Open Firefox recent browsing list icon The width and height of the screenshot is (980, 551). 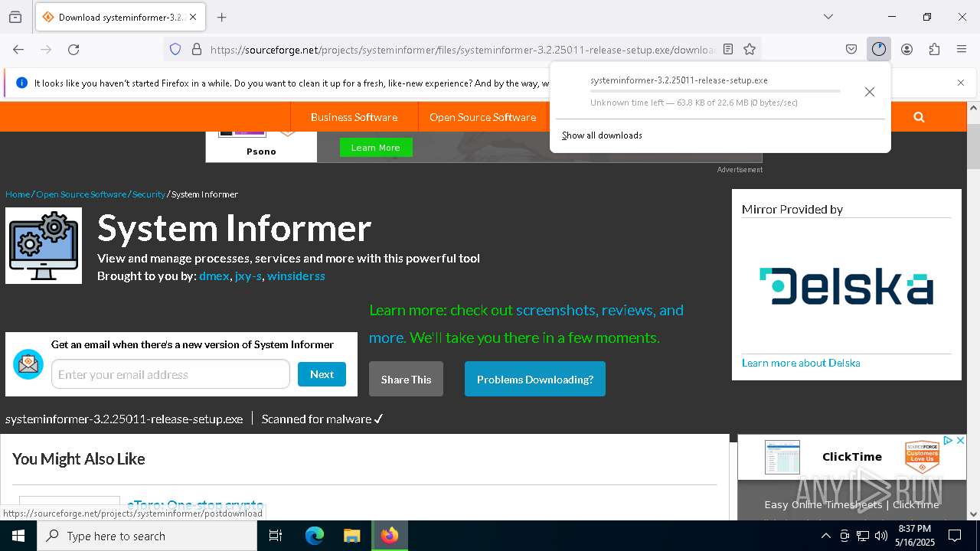15,17
